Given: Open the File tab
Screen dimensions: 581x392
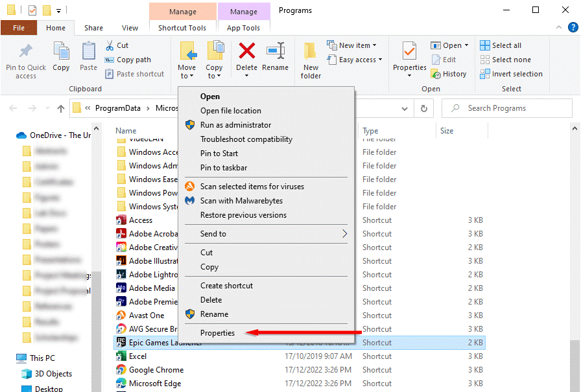Looking at the screenshot, I should pyautogui.click(x=19, y=28).
